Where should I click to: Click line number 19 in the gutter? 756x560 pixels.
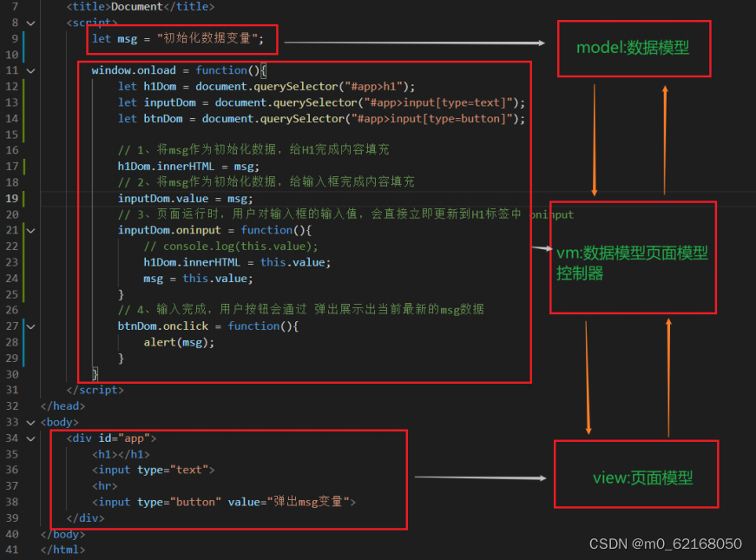point(12,198)
